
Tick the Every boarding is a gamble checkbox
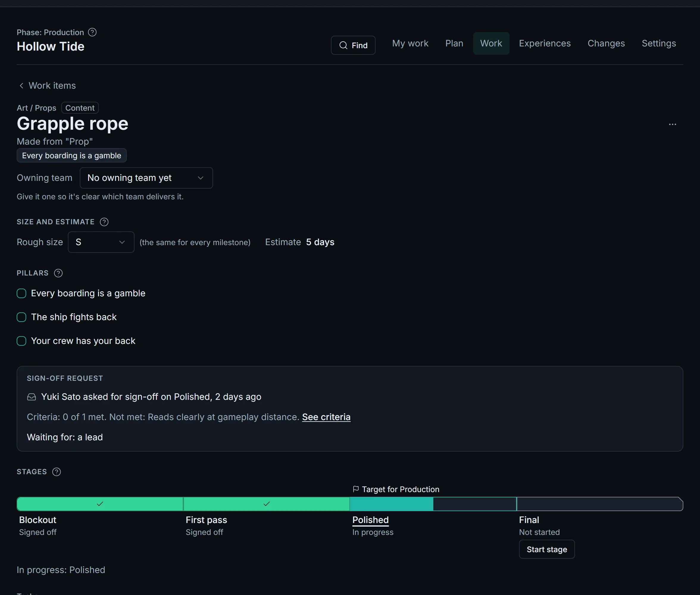(21, 293)
